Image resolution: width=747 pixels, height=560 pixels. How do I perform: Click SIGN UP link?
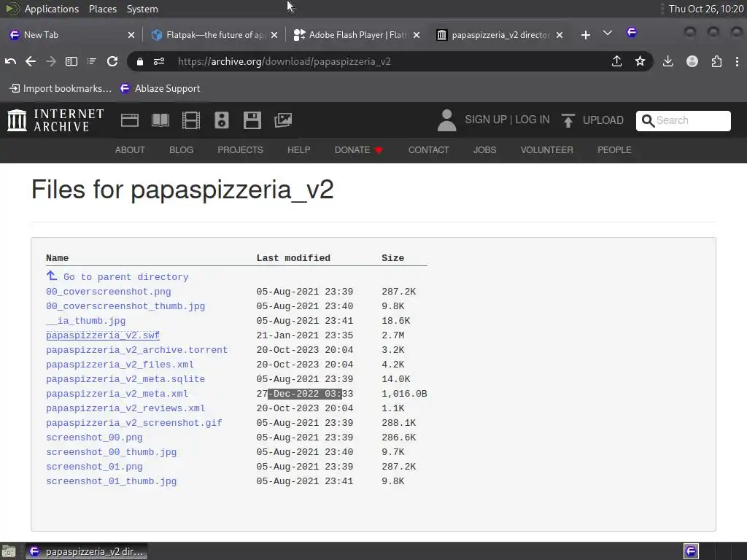coord(486,120)
